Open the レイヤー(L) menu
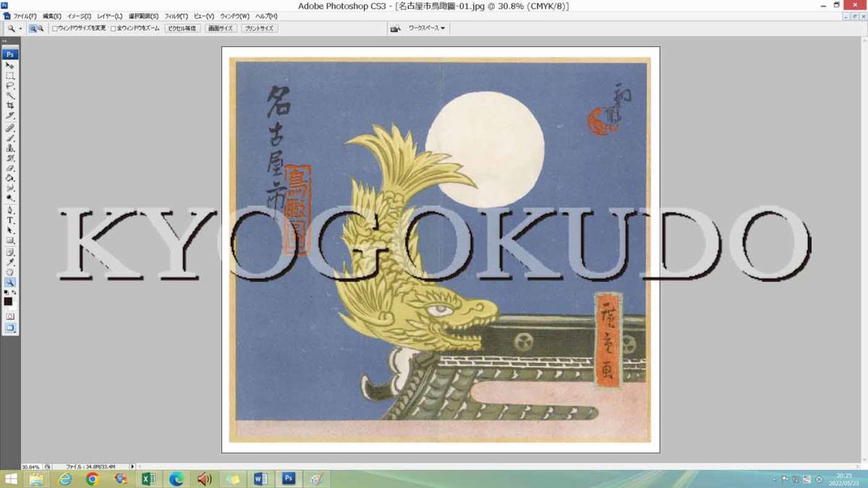 110,16
